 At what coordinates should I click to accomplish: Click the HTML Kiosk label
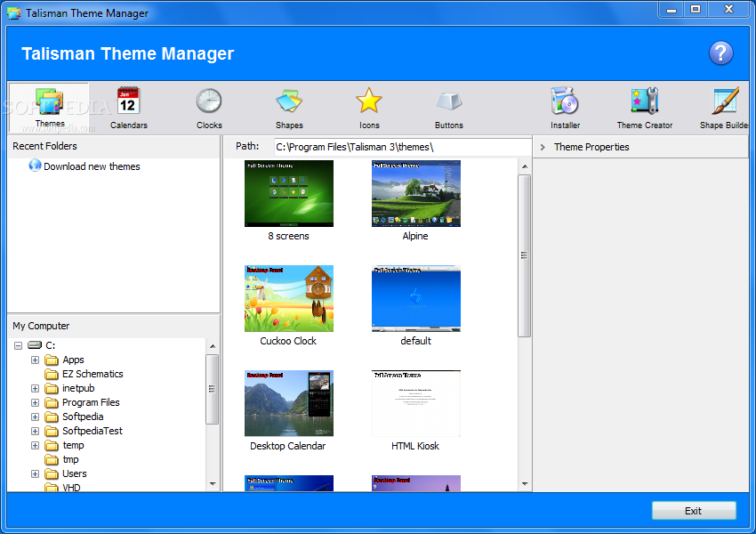tap(415, 446)
